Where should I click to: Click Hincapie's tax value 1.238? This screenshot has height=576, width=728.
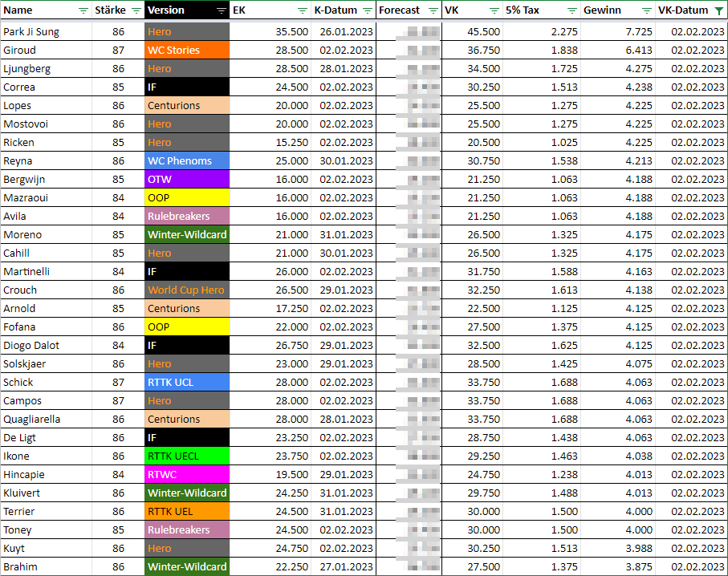[564, 474]
